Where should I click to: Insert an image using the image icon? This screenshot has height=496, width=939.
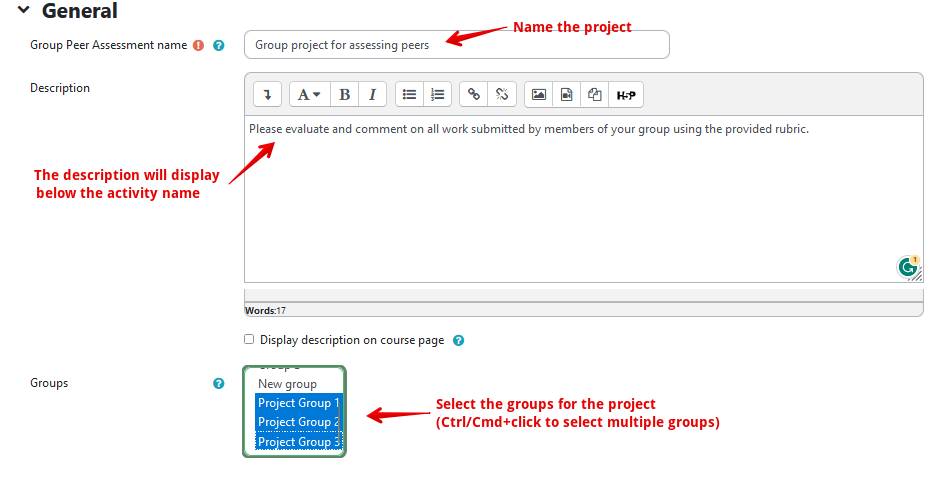539,95
